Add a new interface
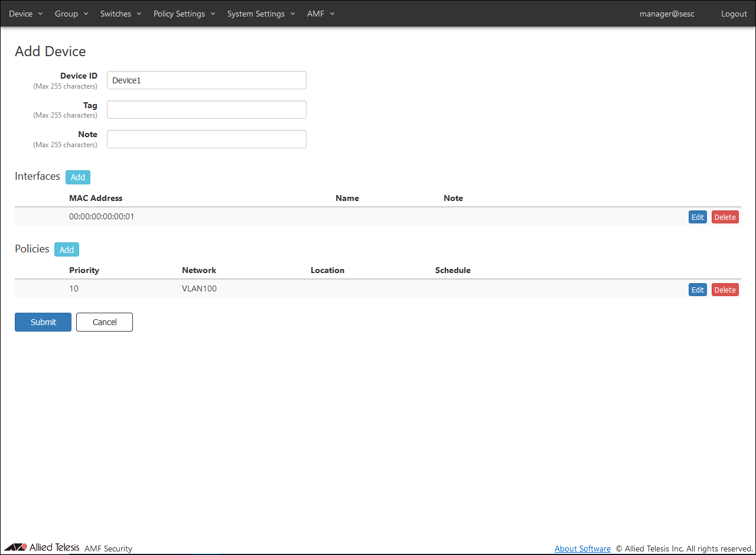The image size is (756, 555). tap(78, 177)
